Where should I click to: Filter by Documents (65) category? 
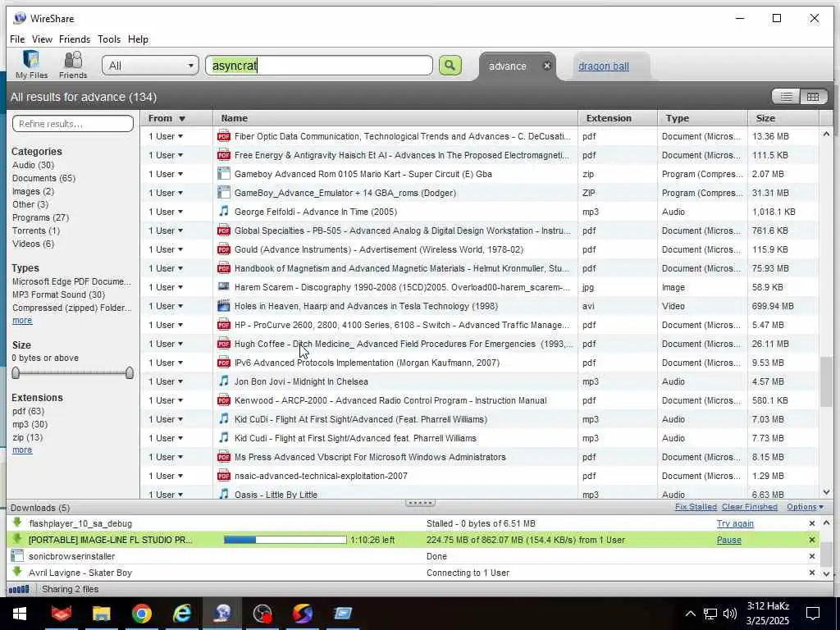(x=44, y=178)
